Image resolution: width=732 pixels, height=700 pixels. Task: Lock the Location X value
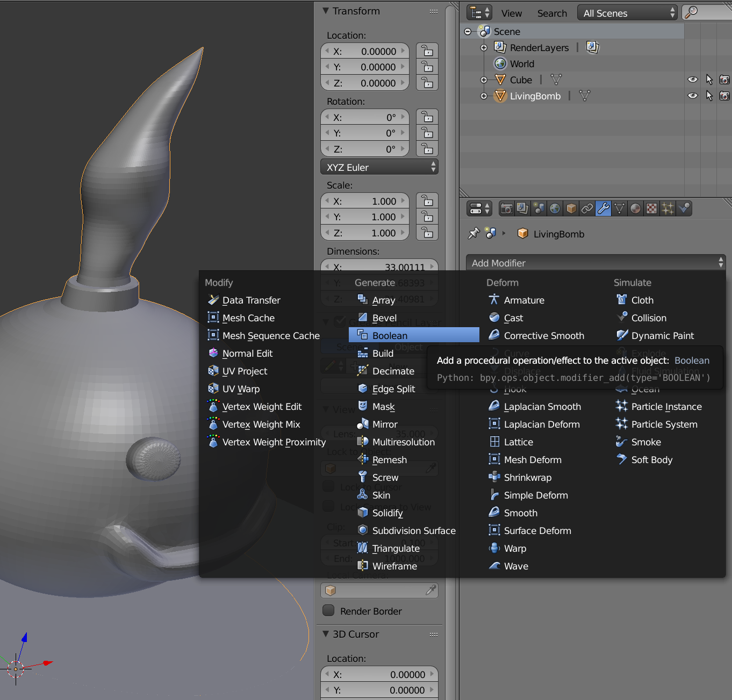427,50
